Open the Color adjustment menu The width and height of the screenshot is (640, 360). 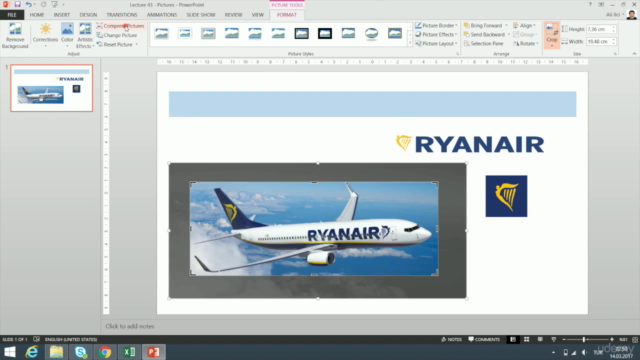pyautogui.click(x=67, y=36)
